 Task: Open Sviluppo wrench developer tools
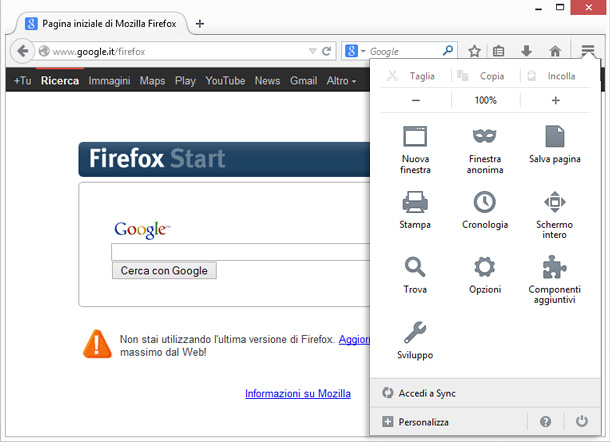click(415, 332)
